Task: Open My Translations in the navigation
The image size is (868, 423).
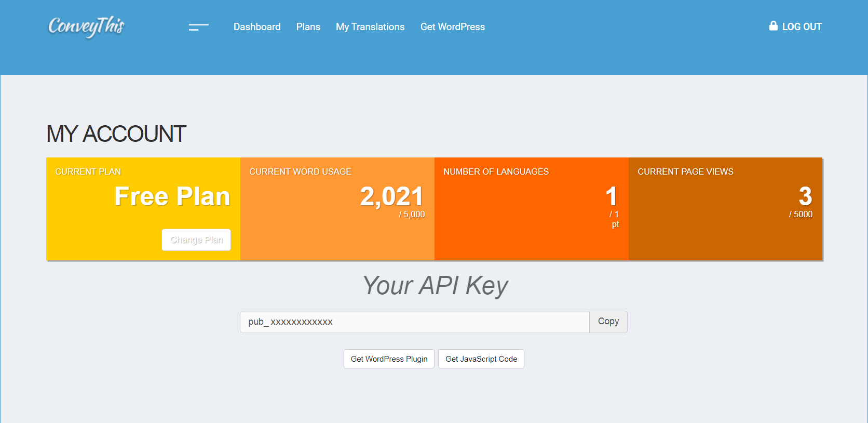Action: 370,27
